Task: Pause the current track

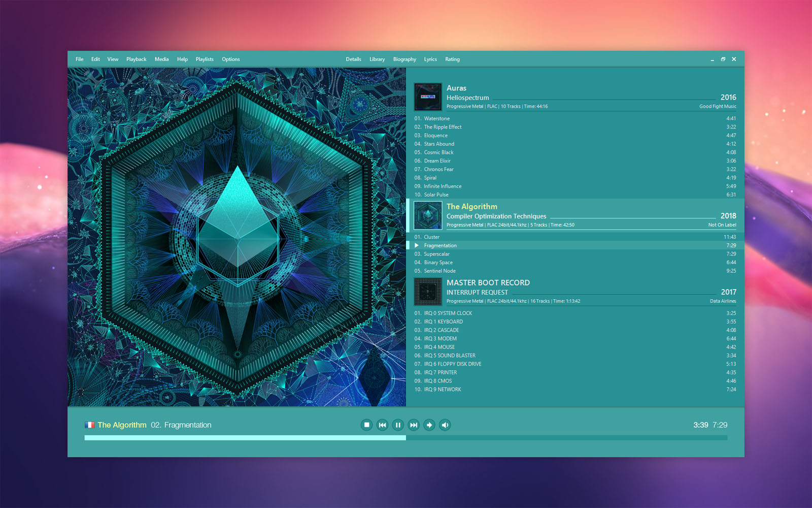Action: click(398, 425)
